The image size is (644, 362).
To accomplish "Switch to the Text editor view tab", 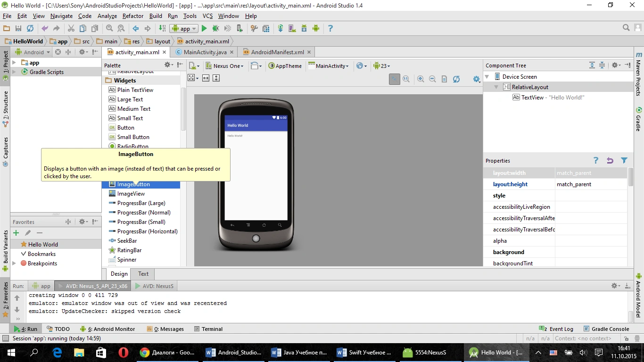I will (143, 274).
